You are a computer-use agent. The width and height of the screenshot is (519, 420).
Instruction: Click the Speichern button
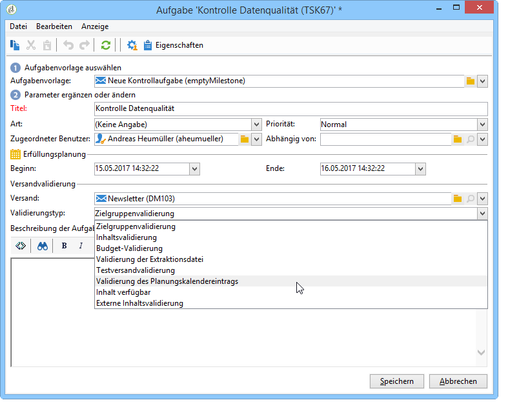pos(396,381)
